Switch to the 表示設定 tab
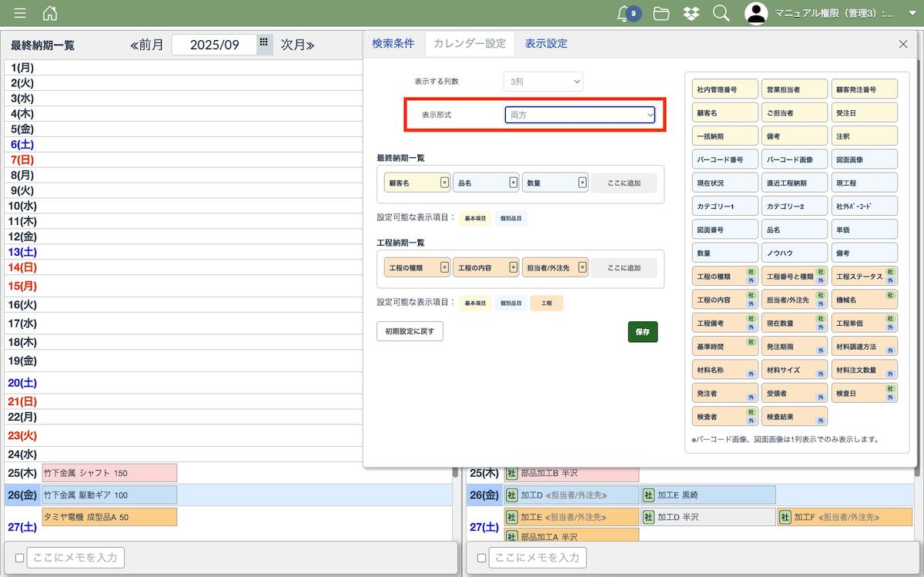Image resolution: width=924 pixels, height=577 pixels. pyautogui.click(x=546, y=44)
